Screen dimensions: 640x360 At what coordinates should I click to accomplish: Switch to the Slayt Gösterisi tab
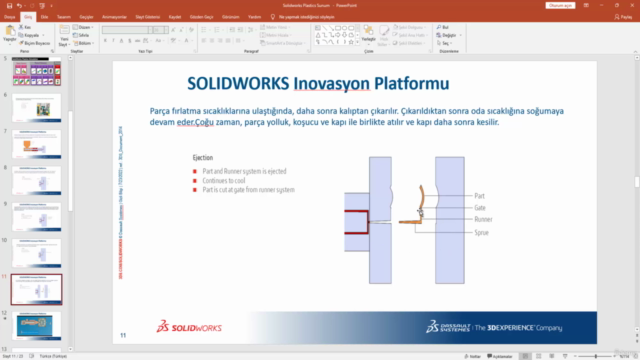tap(148, 17)
